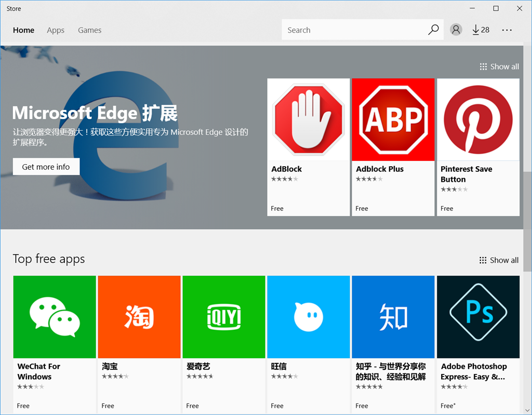
Task: Click the WeChat star rating
Action: (31, 386)
